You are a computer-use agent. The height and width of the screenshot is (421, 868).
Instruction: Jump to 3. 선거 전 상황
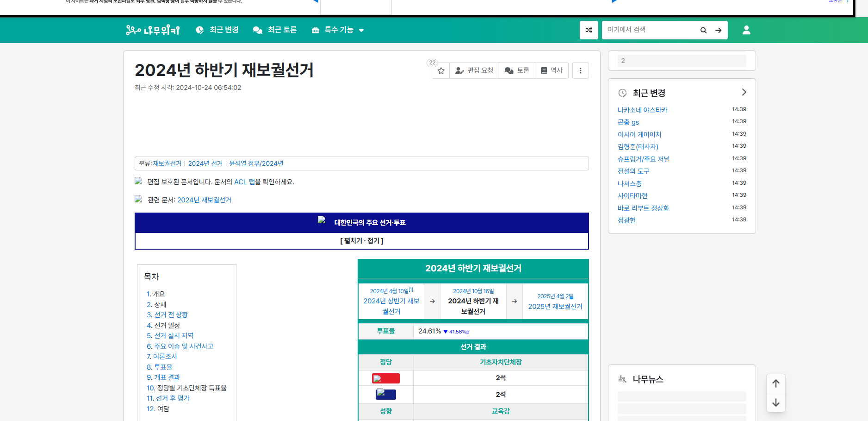167,315
